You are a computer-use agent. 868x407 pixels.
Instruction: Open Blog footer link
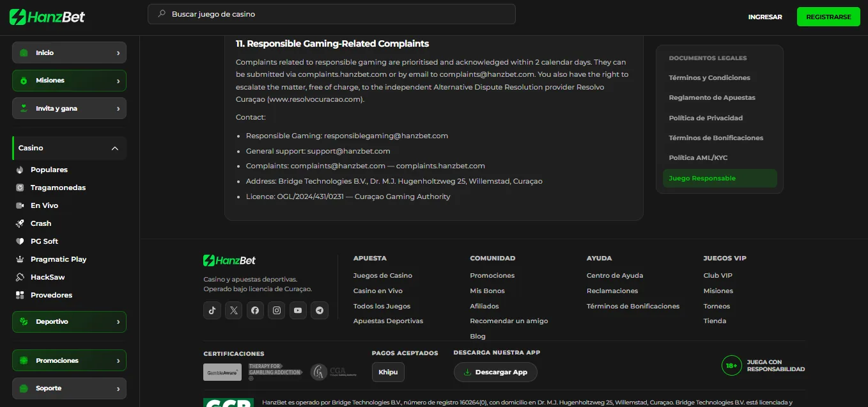click(478, 337)
